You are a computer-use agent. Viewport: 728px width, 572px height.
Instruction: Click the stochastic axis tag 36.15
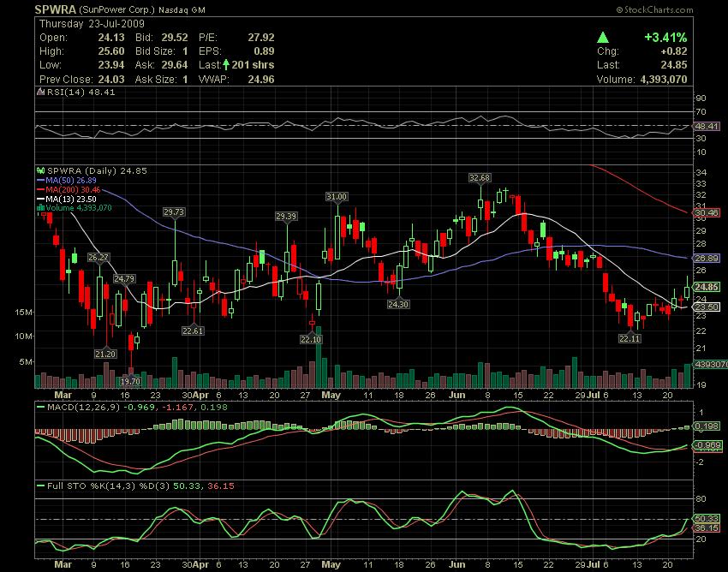(707, 527)
